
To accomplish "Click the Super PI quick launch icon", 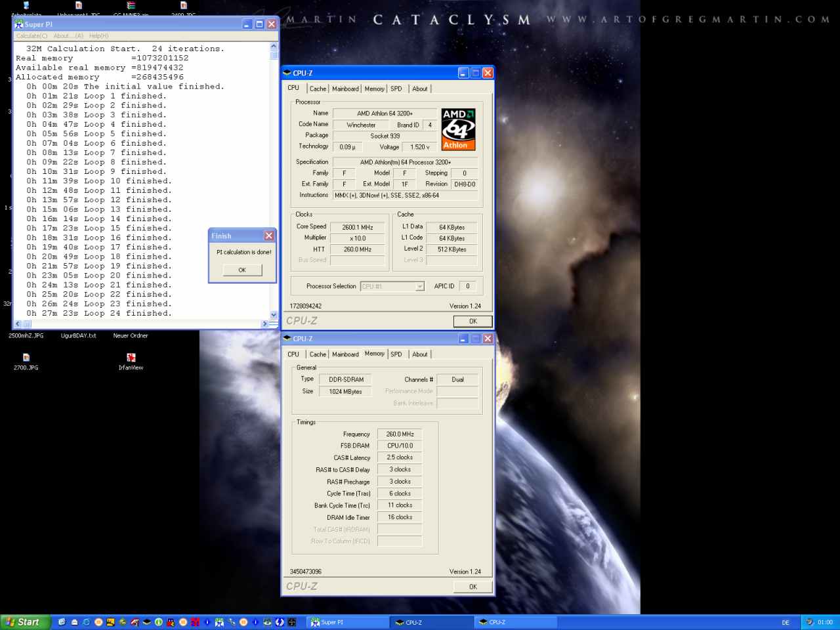I will tap(219, 622).
